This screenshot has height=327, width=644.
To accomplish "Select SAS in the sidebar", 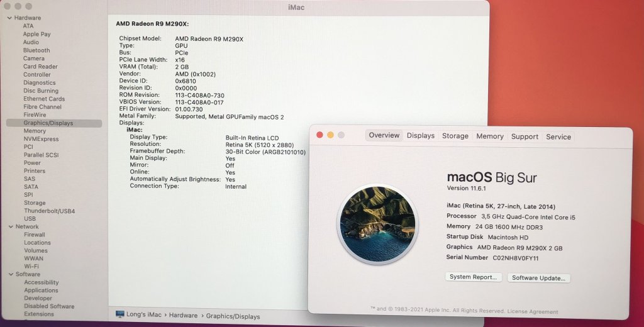I will click(30, 179).
